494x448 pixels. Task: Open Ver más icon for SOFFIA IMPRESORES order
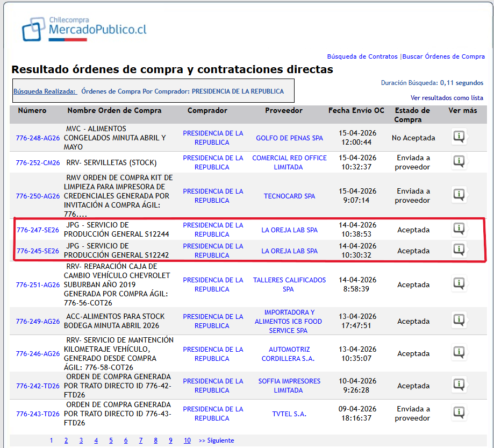click(x=459, y=385)
